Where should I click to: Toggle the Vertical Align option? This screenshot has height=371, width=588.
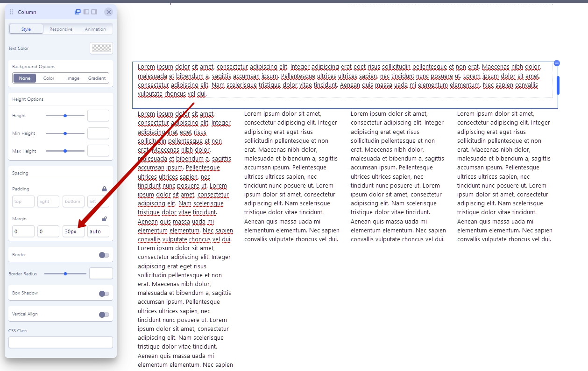click(x=104, y=315)
